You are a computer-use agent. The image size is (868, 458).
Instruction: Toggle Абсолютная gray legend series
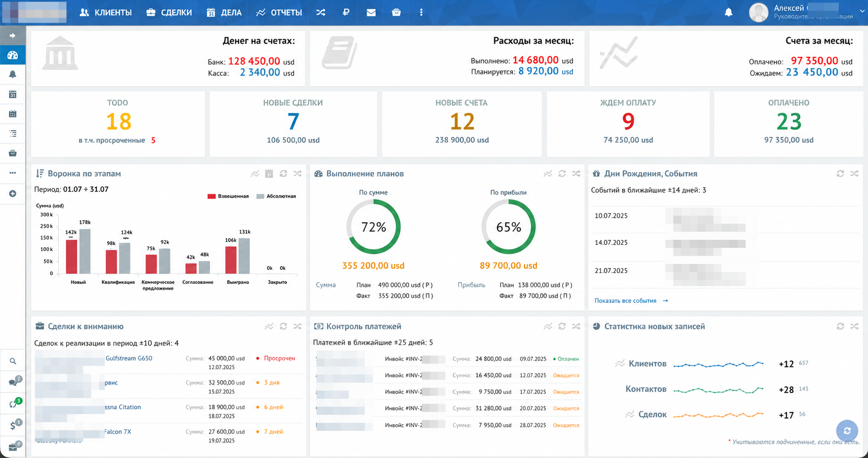click(276, 196)
